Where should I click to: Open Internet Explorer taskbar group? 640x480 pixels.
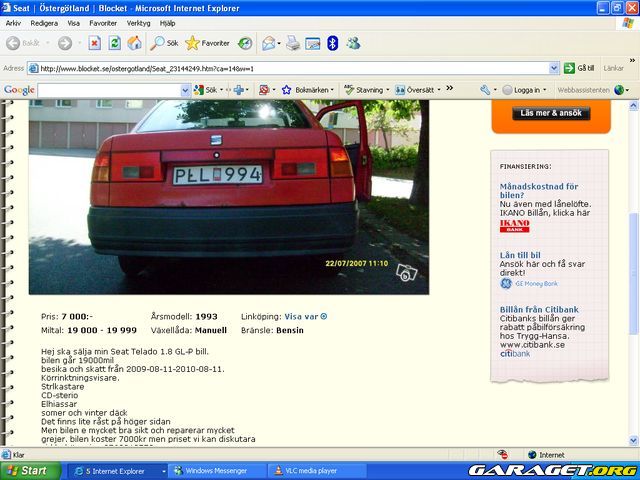tap(118, 471)
